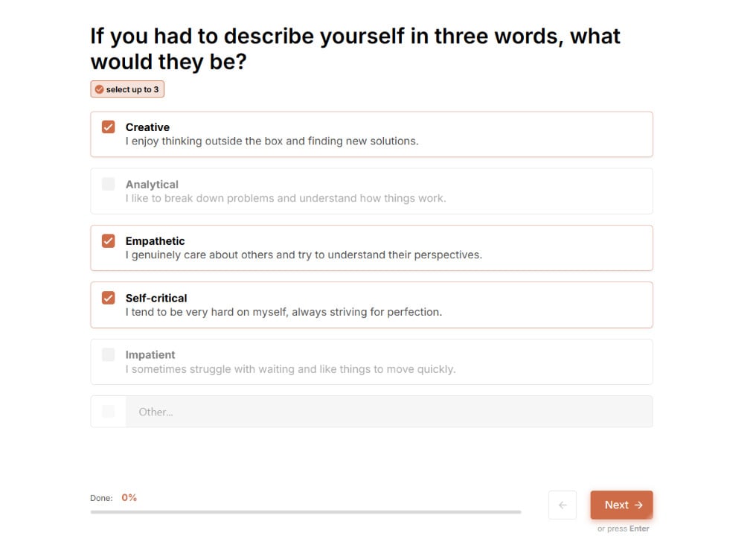Click the Creative option title
Viewport: 756px width, 536px height.
click(x=147, y=127)
